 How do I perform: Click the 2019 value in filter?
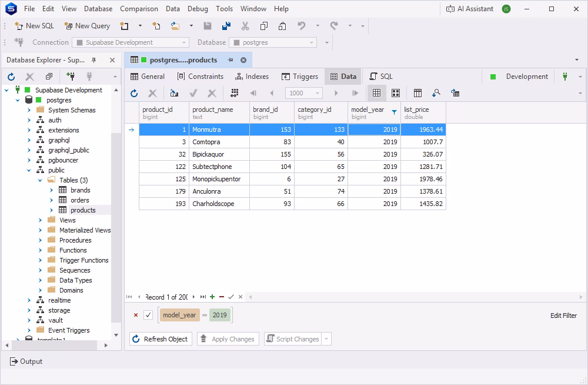220,315
